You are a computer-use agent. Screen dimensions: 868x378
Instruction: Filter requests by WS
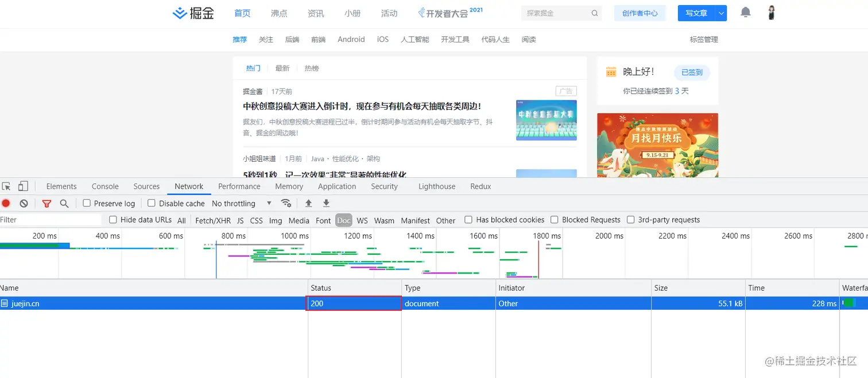pyautogui.click(x=362, y=220)
